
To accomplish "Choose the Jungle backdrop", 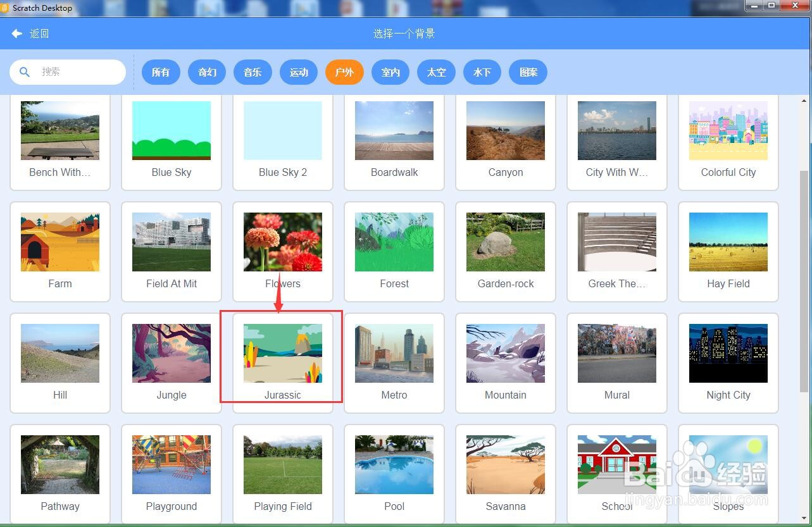I will click(172, 363).
